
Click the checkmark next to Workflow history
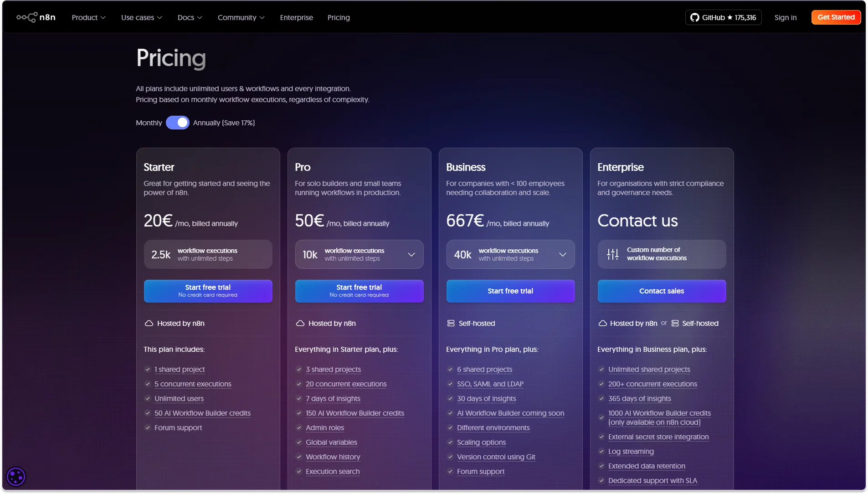point(299,457)
